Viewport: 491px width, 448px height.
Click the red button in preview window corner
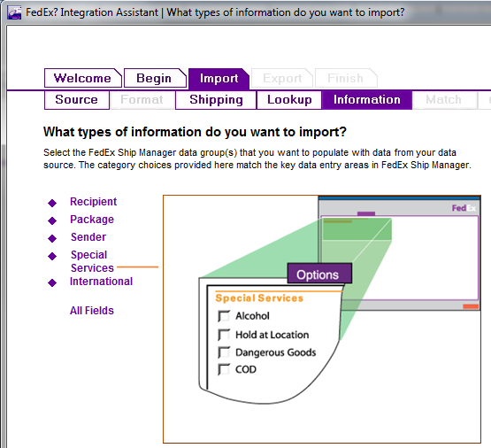click(471, 306)
